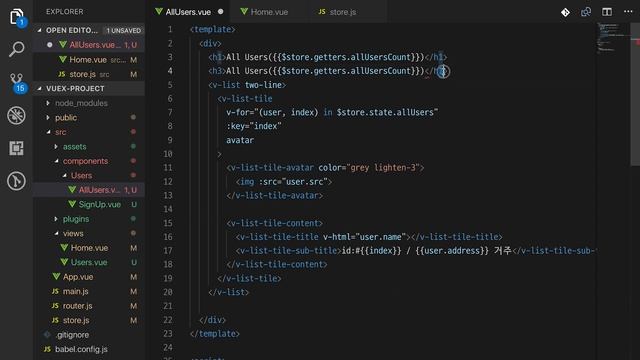The width and height of the screenshot is (640, 360).
Task: Open store.js in project file tree
Action: [x=89, y=320]
